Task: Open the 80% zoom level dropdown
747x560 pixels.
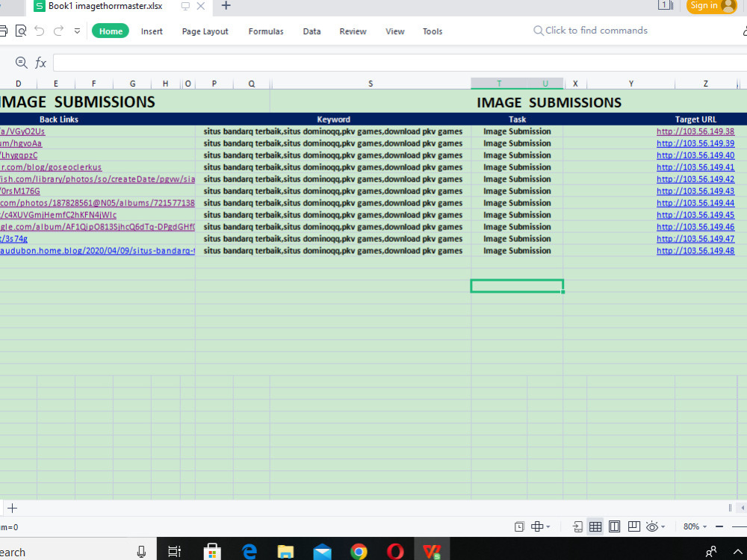Action: [x=695, y=526]
